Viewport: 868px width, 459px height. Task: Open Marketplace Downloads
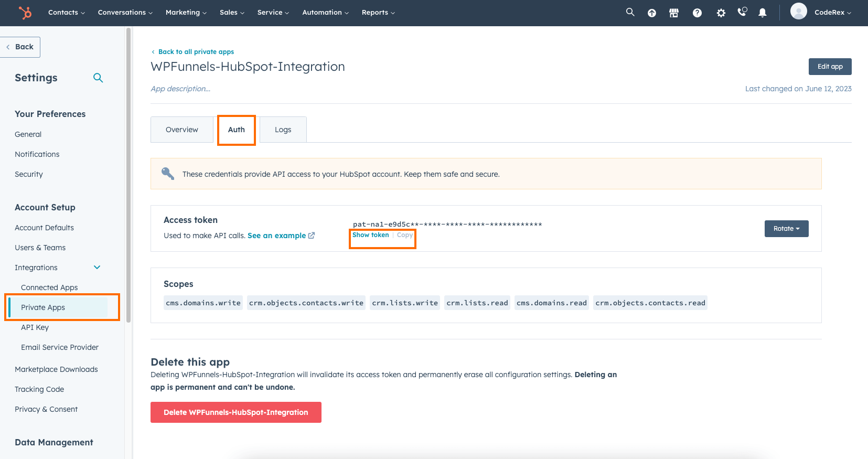pyautogui.click(x=57, y=369)
